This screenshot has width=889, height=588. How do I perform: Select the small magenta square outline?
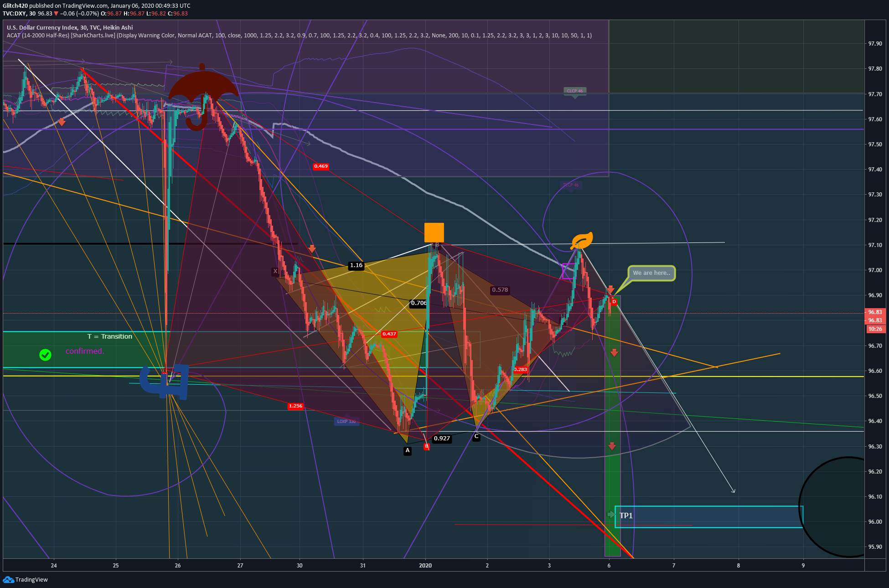(x=569, y=271)
